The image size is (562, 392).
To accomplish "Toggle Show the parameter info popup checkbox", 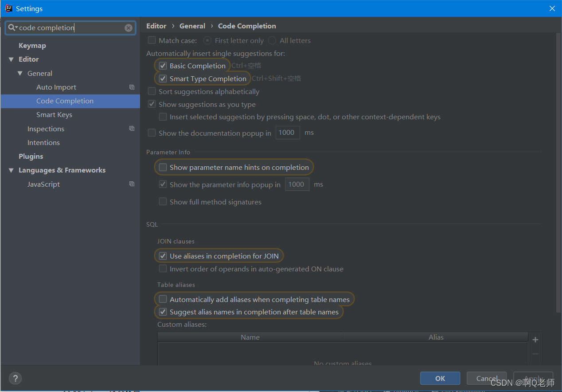I will click(x=163, y=184).
